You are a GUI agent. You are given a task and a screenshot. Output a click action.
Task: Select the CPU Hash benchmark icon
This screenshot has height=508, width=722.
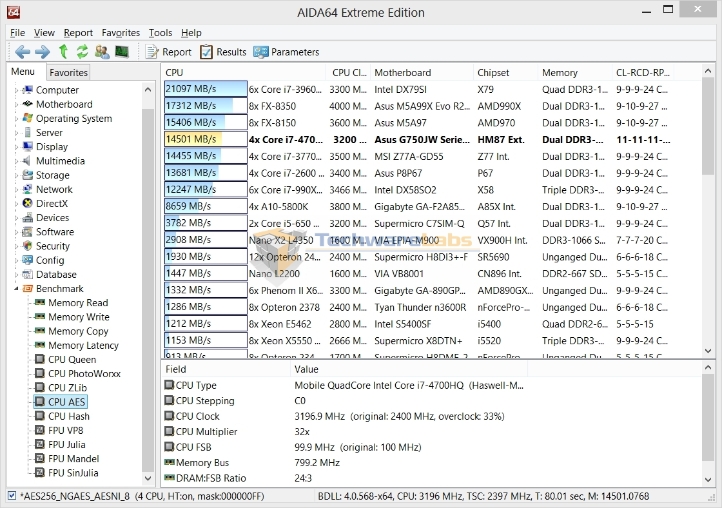point(40,416)
